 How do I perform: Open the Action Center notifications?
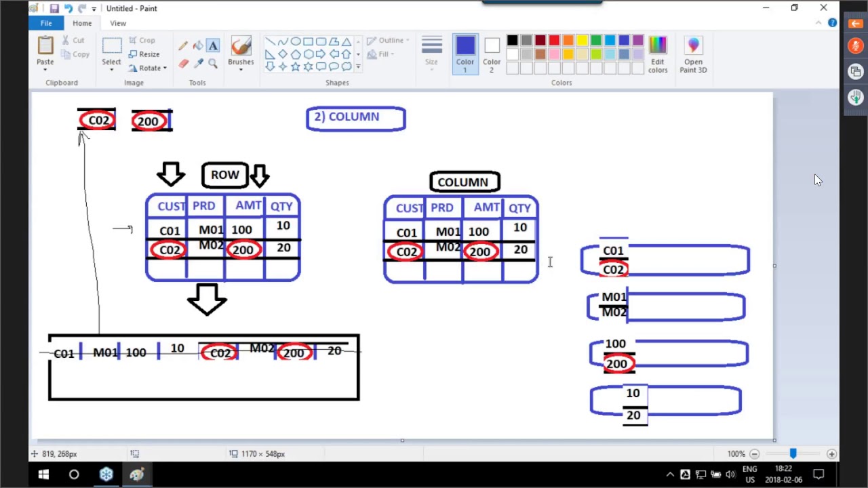point(818,474)
